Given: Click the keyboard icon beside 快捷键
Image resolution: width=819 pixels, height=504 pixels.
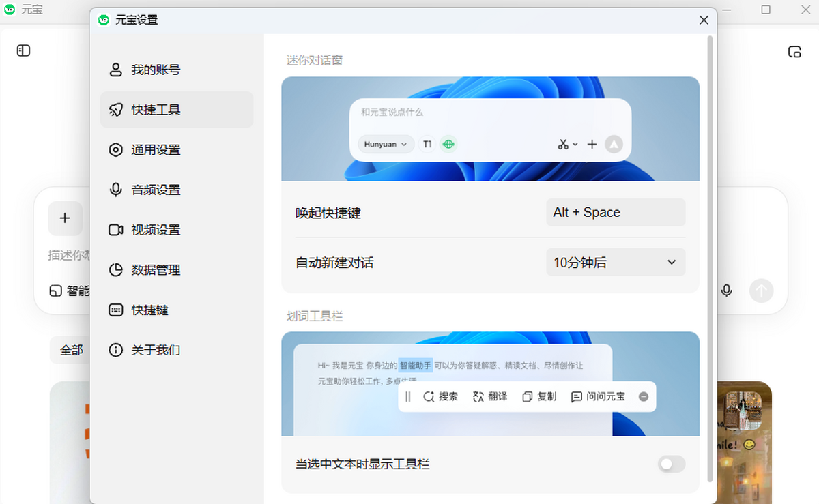Looking at the screenshot, I should point(116,310).
